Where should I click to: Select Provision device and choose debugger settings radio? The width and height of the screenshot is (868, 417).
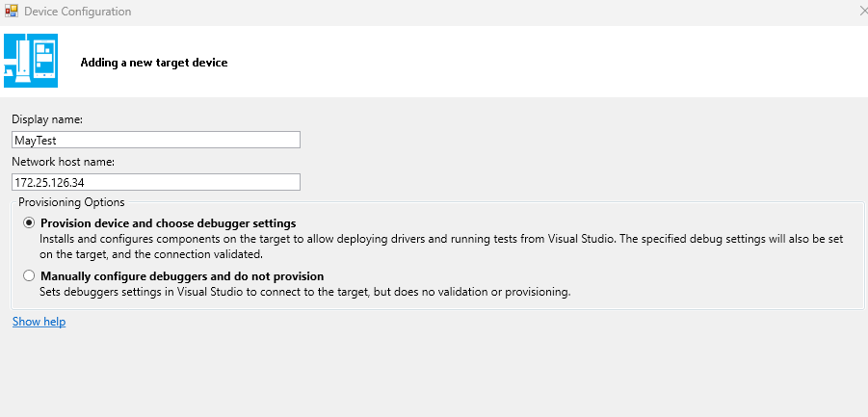pos(29,223)
